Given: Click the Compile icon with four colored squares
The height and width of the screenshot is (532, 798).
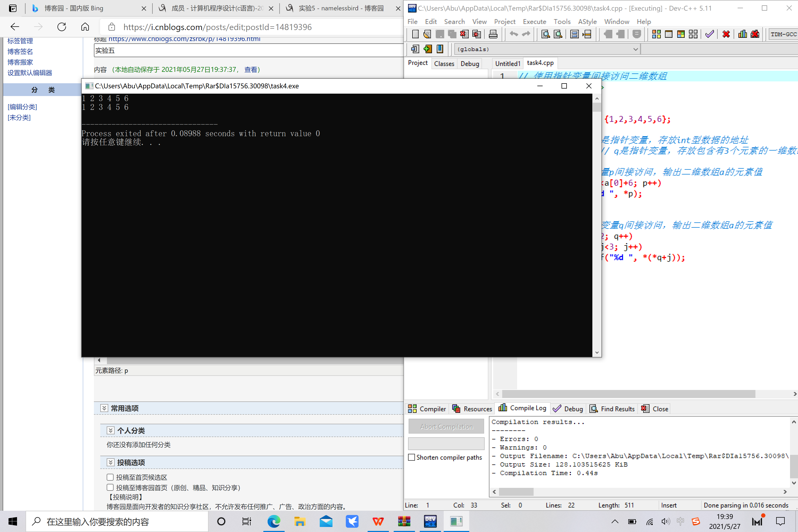Looking at the screenshot, I should (656, 34).
